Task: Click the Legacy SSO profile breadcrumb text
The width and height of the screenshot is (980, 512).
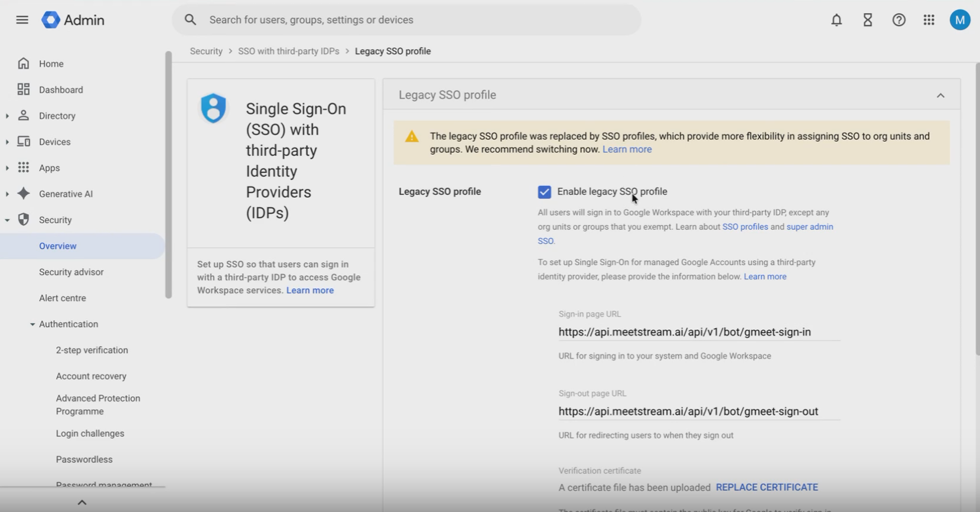Action: (x=393, y=51)
